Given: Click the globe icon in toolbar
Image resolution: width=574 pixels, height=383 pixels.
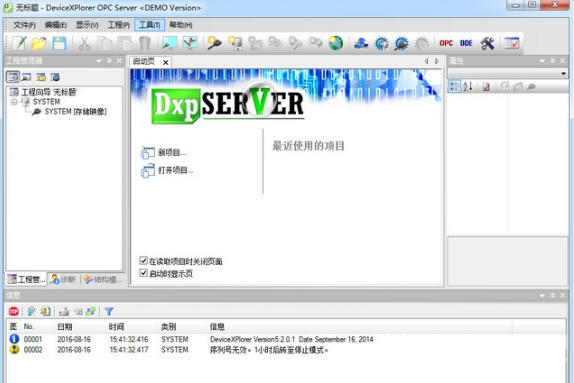Looking at the screenshot, I should (x=336, y=43).
